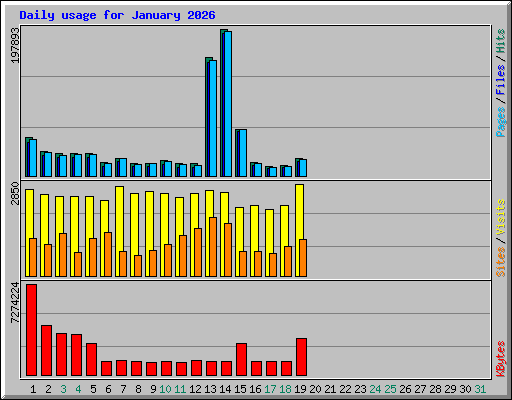This screenshot has width=512, height=400.
Task: Click the day 15 axis label
Action: (x=240, y=389)
